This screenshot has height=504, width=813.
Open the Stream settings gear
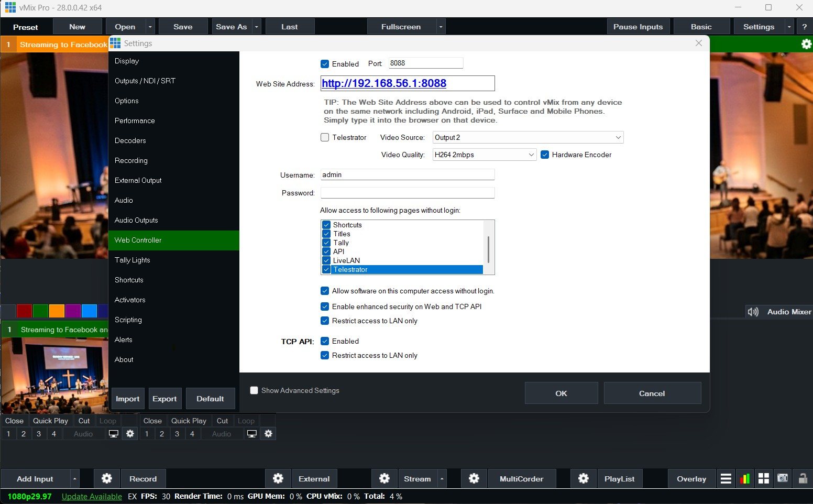[384, 478]
